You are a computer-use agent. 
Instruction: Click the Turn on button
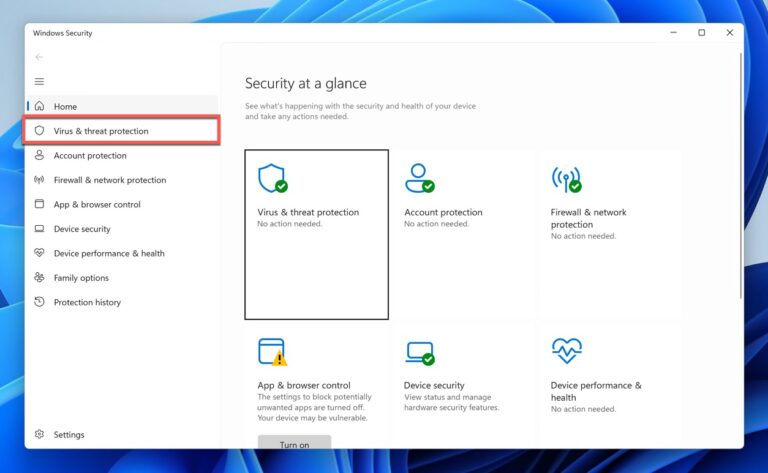pyautogui.click(x=294, y=442)
